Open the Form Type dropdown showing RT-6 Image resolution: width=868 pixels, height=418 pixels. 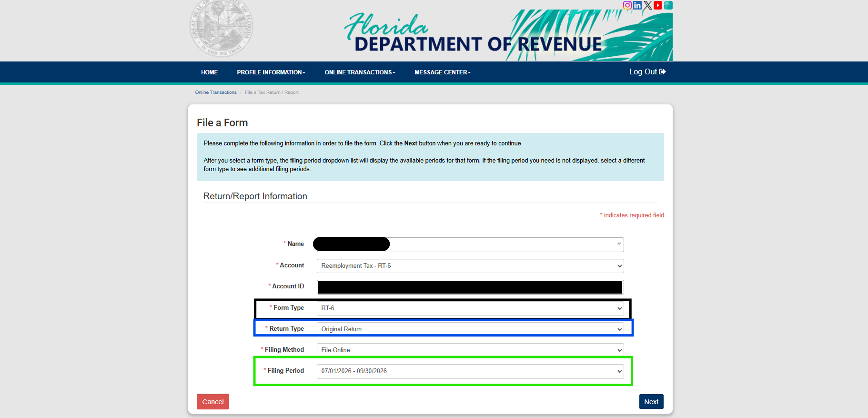470,308
